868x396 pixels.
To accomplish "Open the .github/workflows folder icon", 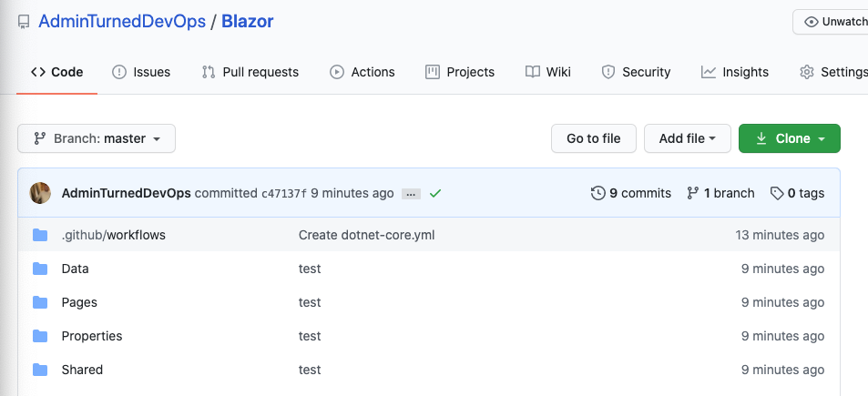I will pos(40,235).
